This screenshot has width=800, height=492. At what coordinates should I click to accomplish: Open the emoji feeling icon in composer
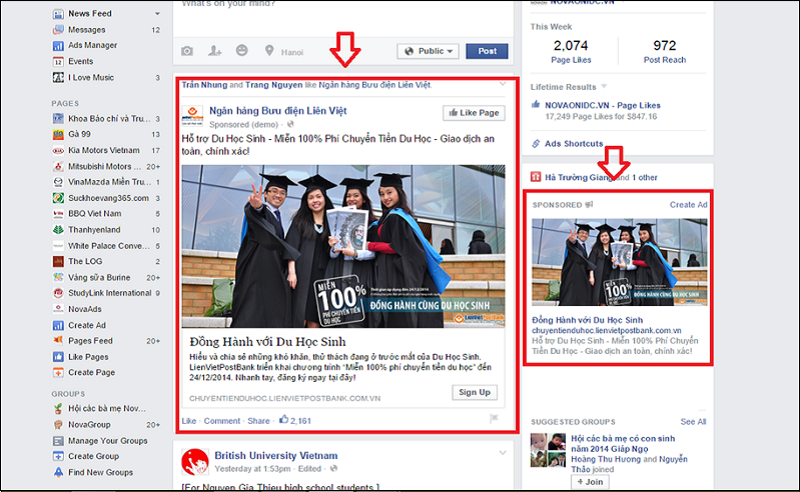click(x=242, y=51)
